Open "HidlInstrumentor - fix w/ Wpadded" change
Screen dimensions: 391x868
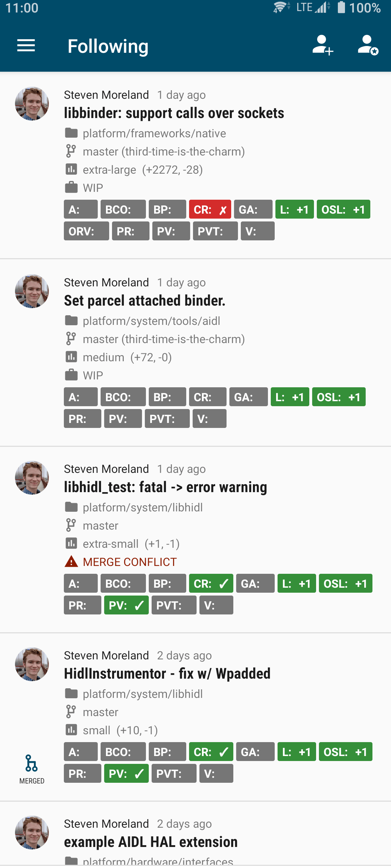(167, 674)
